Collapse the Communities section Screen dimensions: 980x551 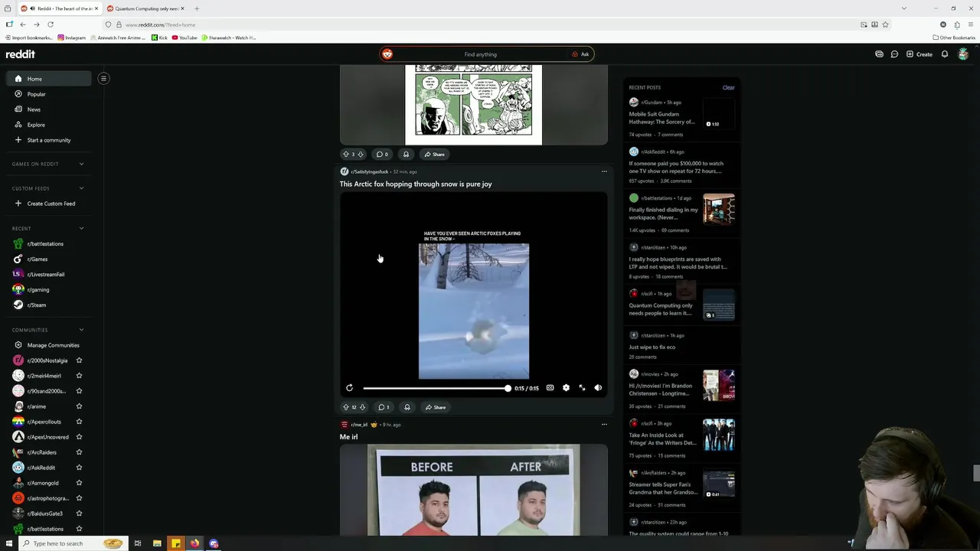click(x=81, y=330)
